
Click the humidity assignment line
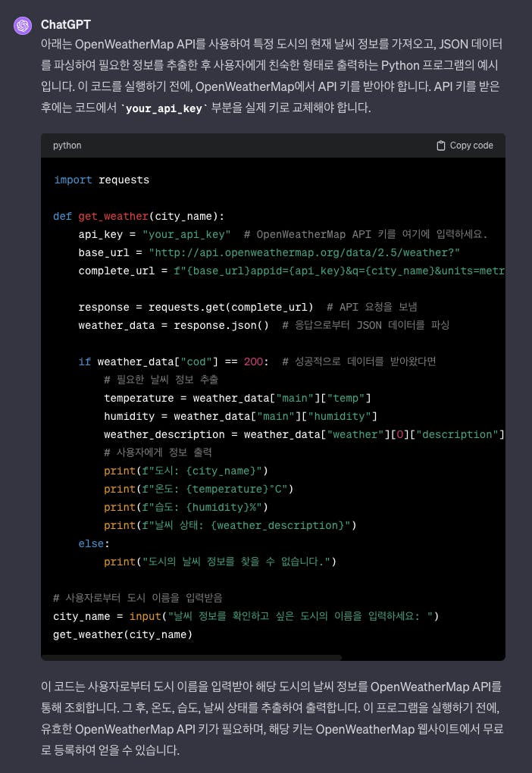240,416
